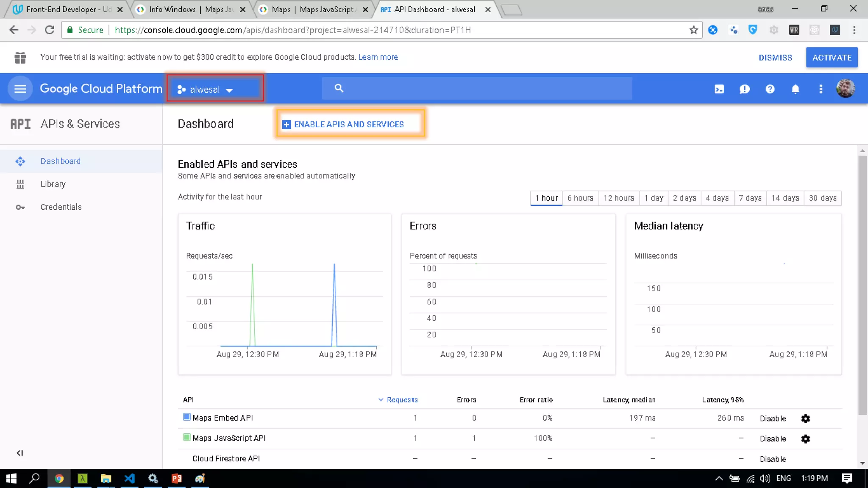Go to Credentials in left sidebar
Image resolution: width=868 pixels, height=488 pixels.
click(x=61, y=207)
